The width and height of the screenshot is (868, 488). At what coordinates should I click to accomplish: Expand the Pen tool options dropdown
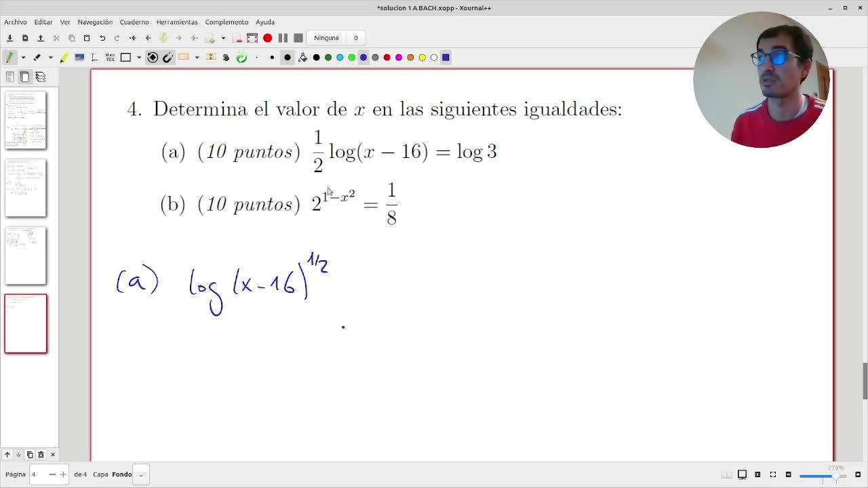click(23, 58)
